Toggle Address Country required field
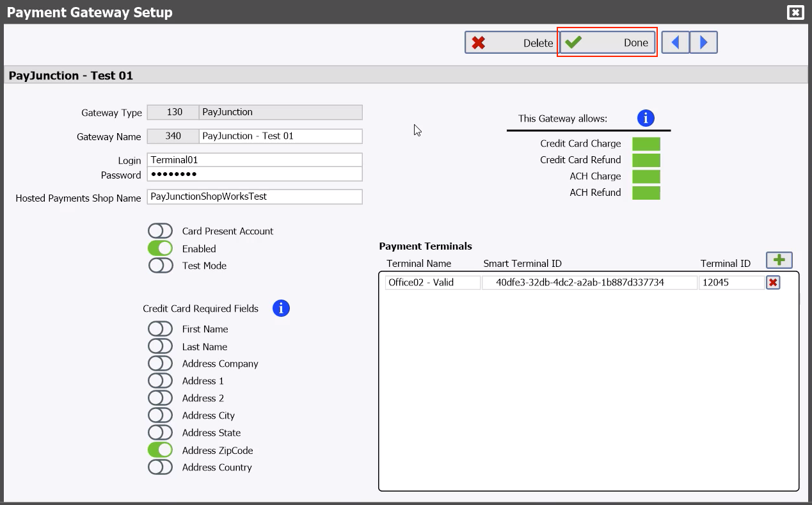Viewport: 812px width, 505px height. [161, 467]
